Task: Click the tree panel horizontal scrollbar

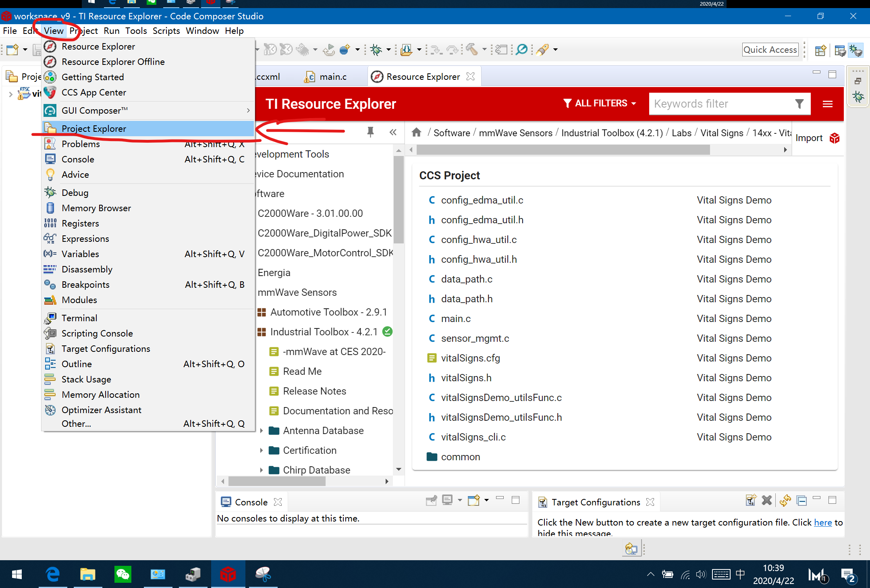Action: [277, 481]
